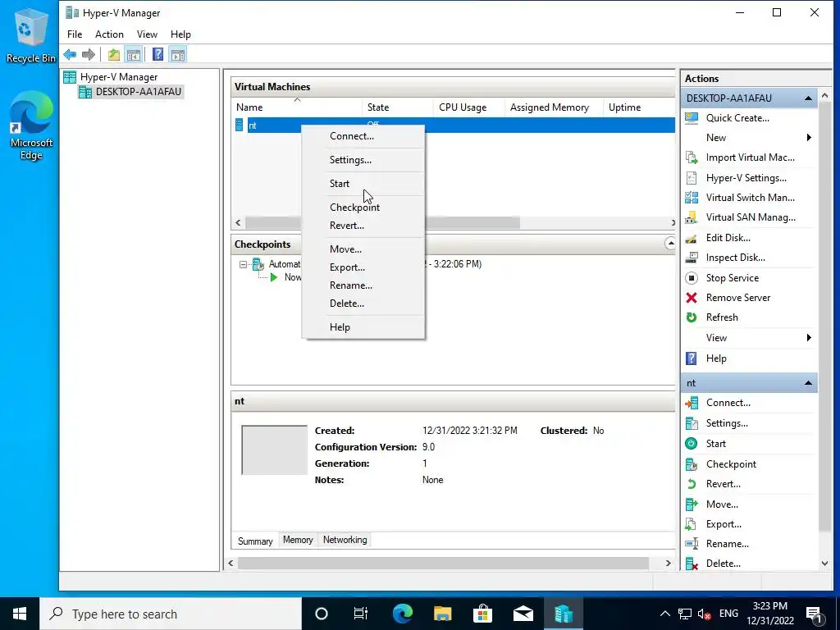Switch to the Summary tab
This screenshot has height=630, width=840.
(255, 541)
